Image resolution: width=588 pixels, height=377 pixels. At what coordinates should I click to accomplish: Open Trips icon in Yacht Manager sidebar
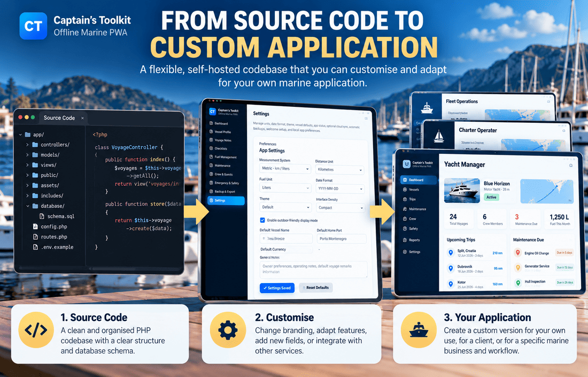click(405, 199)
